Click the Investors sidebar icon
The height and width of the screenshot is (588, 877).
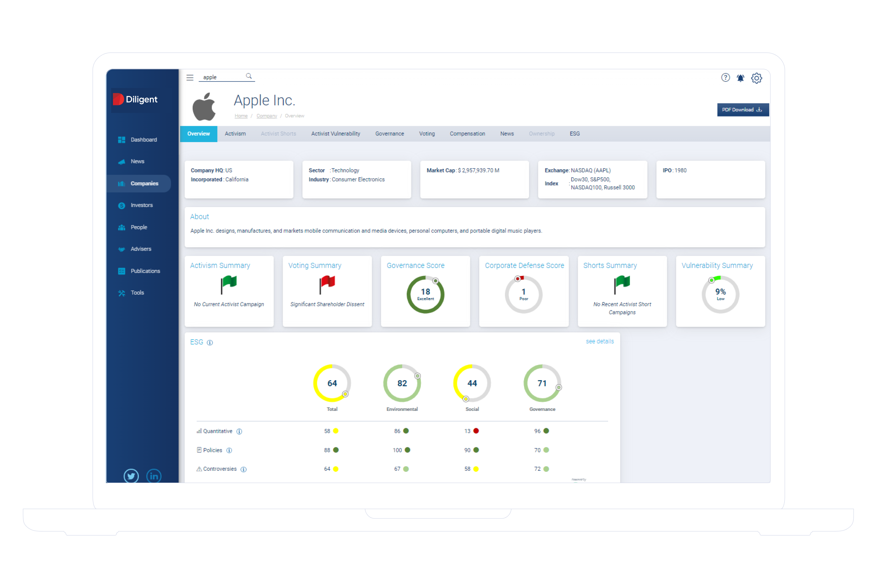click(x=122, y=206)
